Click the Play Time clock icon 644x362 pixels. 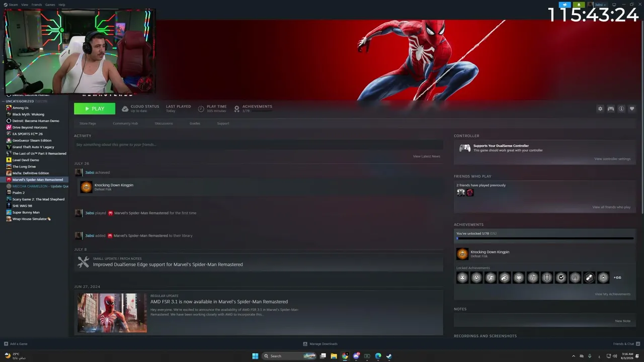coord(201,109)
